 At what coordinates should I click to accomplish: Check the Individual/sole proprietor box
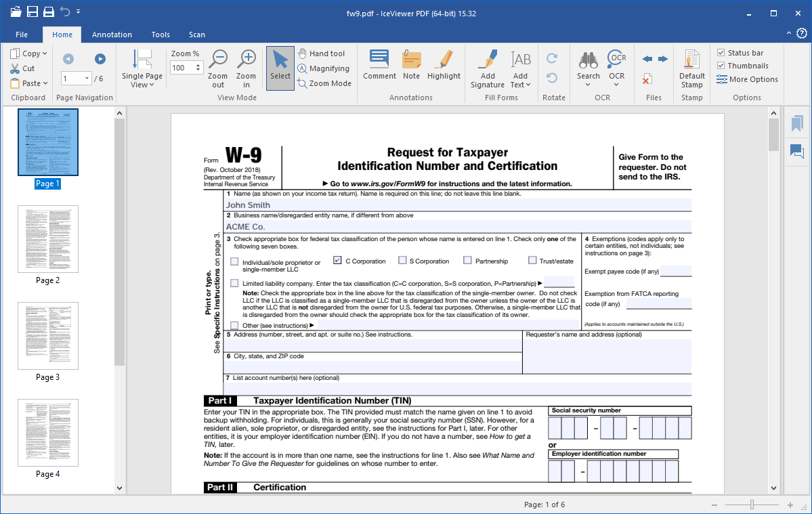234,262
